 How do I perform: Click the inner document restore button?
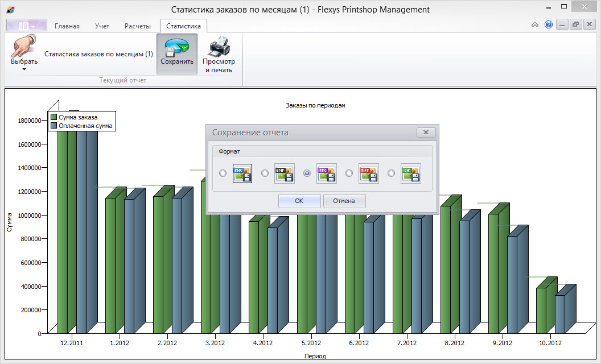[x=575, y=25]
